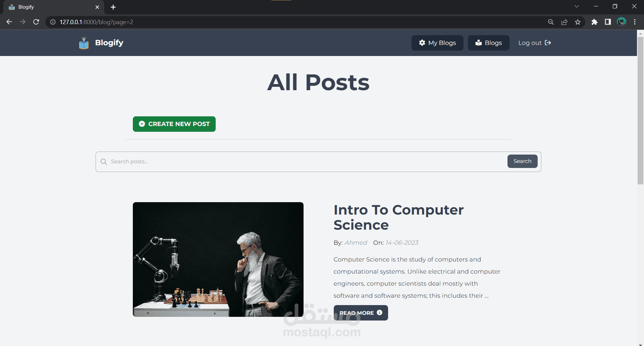Open the browser profile avatar
Viewport: 644px width, 346px height.
(622, 22)
